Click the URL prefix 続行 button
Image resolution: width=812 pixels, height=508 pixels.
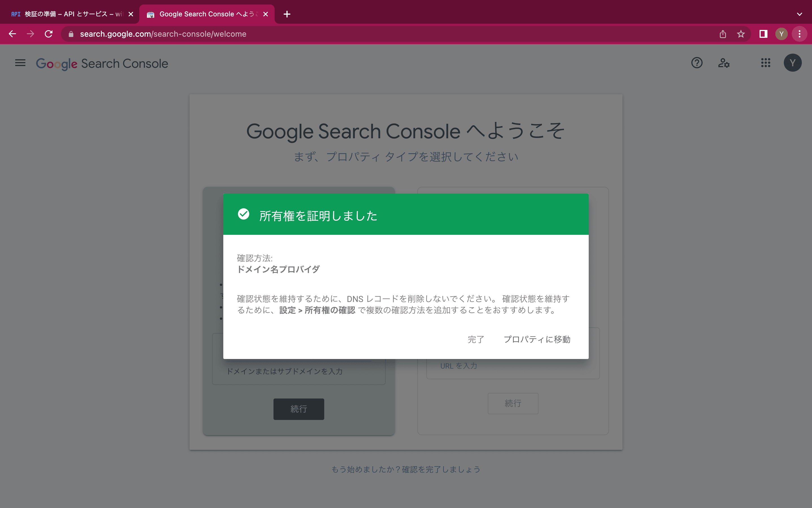pos(513,403)
